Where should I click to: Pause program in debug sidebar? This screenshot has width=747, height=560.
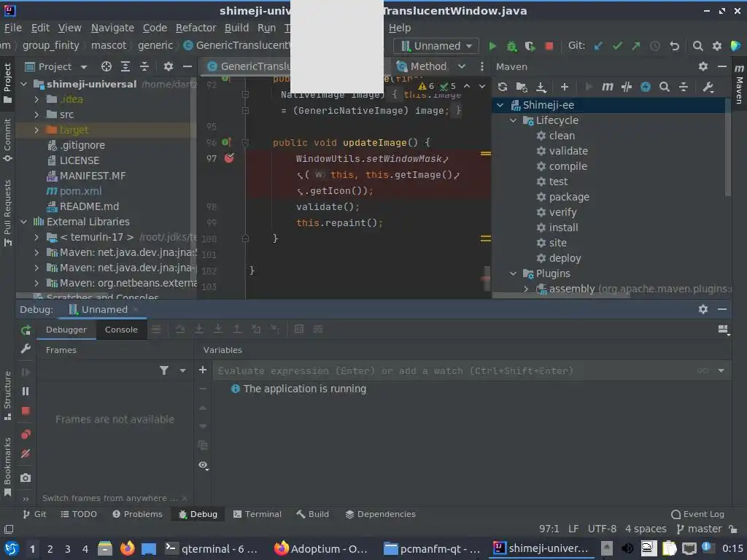click(26, 392)
